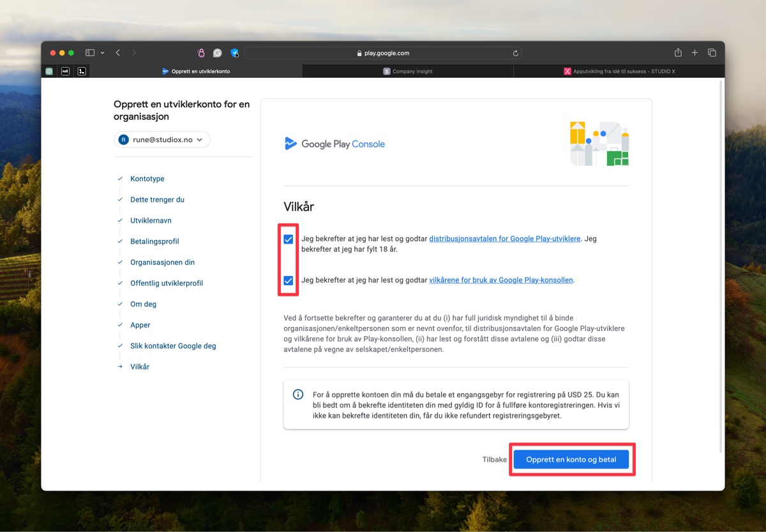Toggle the Safari sidebar button

[90, 53]
